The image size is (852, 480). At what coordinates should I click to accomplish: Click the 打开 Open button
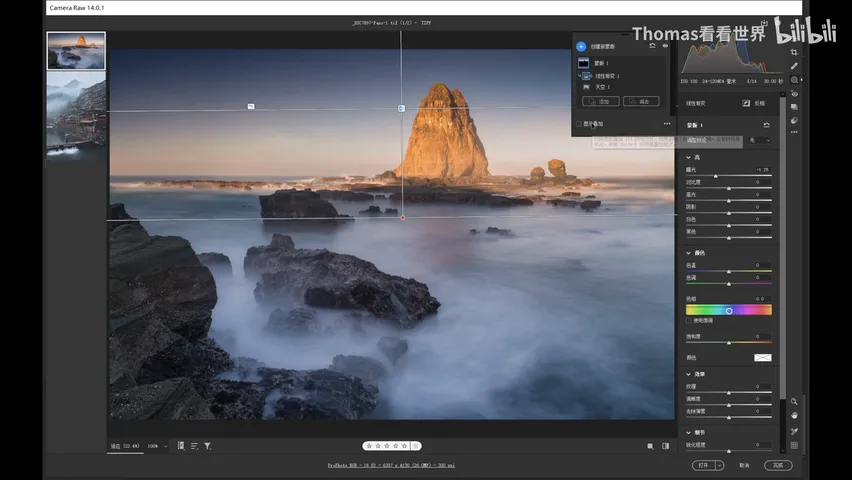click(x=704, y=465)
